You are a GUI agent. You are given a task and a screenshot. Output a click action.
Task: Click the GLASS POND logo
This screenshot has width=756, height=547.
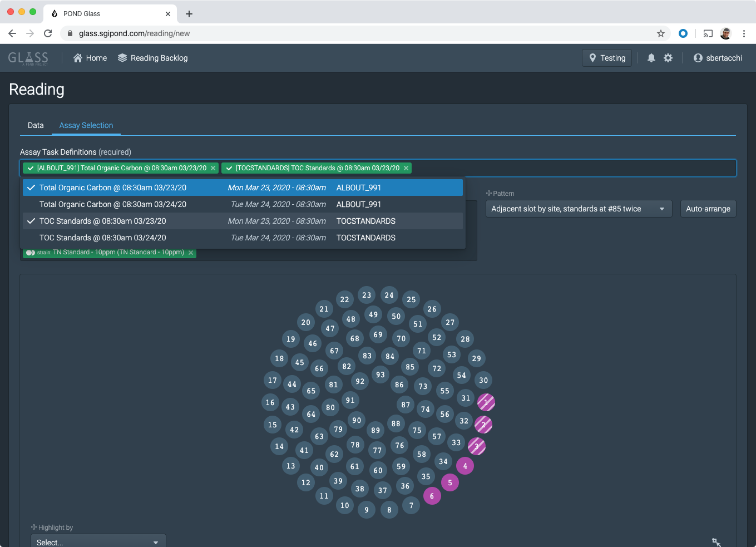pyautogui.click(x=28, y=57)
